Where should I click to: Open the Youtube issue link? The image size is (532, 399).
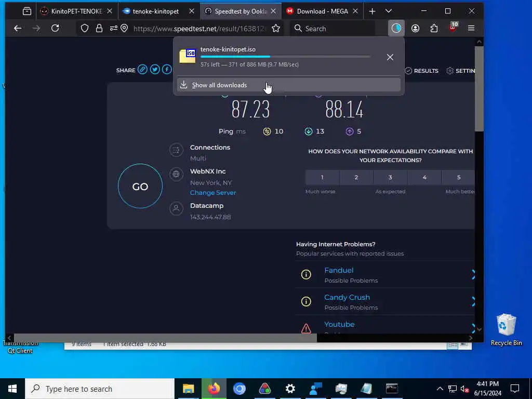click(339, 324)
